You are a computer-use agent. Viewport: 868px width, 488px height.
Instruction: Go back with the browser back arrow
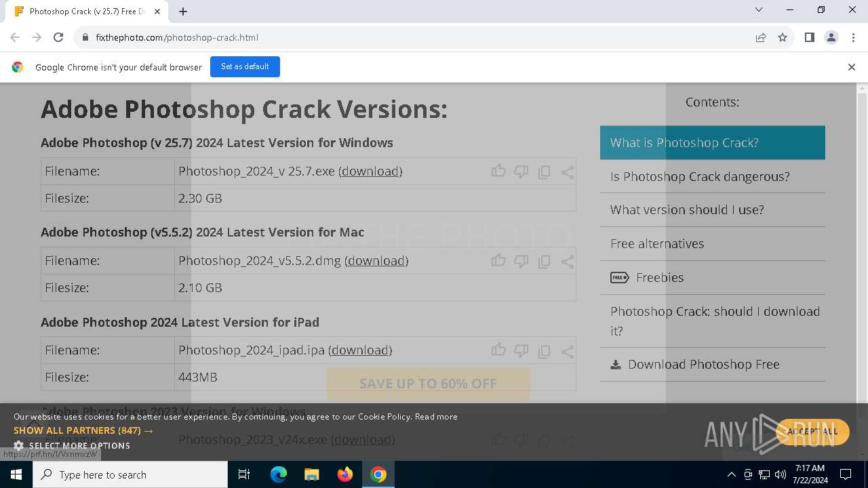(15, 37)
